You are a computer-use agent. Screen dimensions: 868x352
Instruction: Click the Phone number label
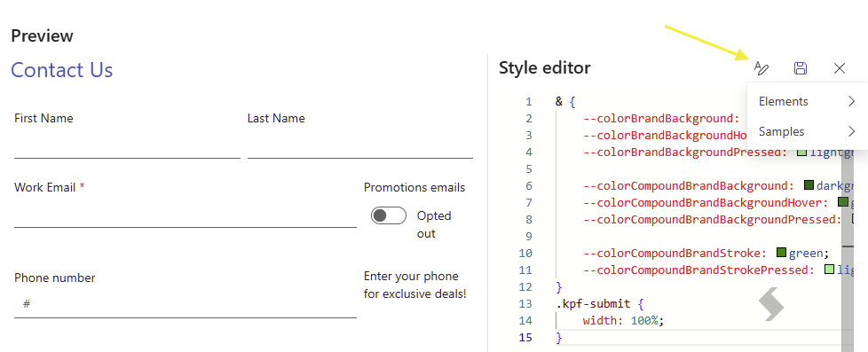click(x=55, y=278)
